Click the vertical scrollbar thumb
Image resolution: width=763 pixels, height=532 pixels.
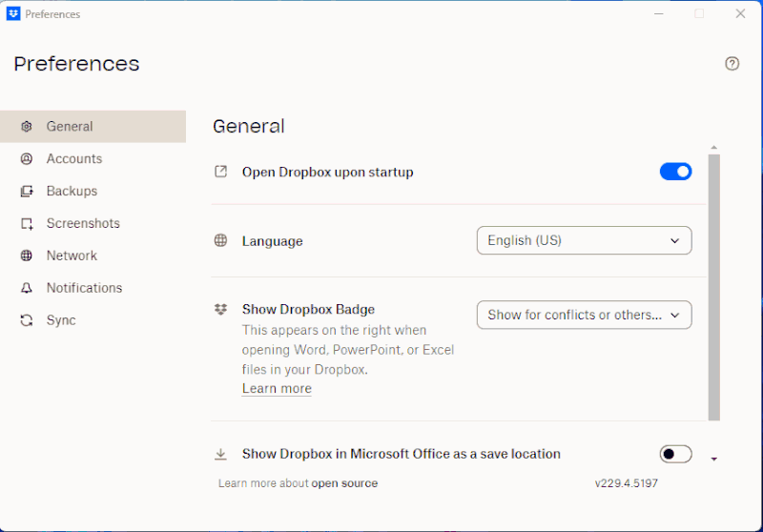(714, 286)
